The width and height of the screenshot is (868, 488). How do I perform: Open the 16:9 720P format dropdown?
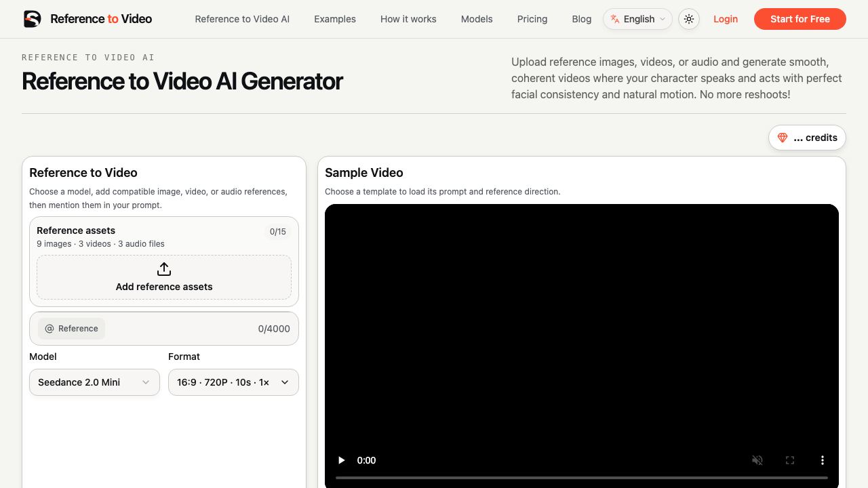[233, 382]
